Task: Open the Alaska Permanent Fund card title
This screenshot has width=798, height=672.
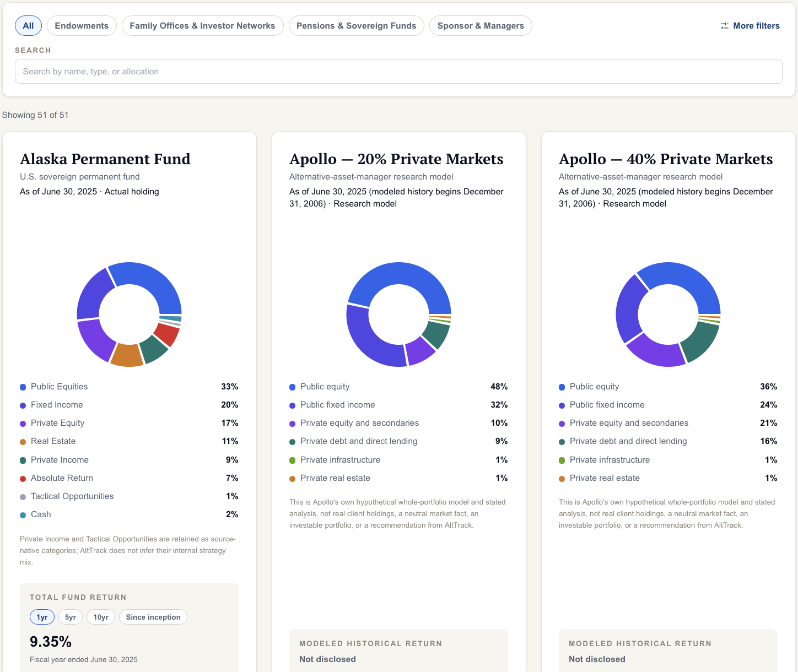Action: [105, 159]
